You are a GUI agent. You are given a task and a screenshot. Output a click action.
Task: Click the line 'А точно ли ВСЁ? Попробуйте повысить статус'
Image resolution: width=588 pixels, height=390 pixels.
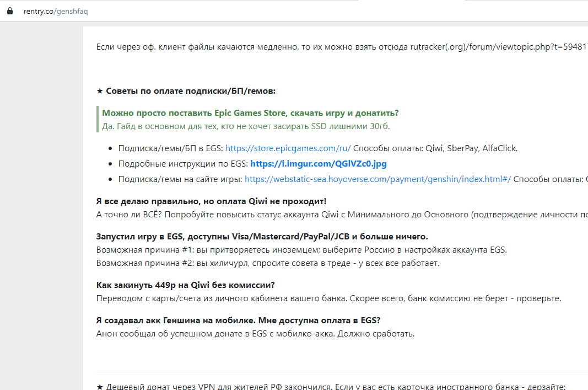[x=342, y=215]
